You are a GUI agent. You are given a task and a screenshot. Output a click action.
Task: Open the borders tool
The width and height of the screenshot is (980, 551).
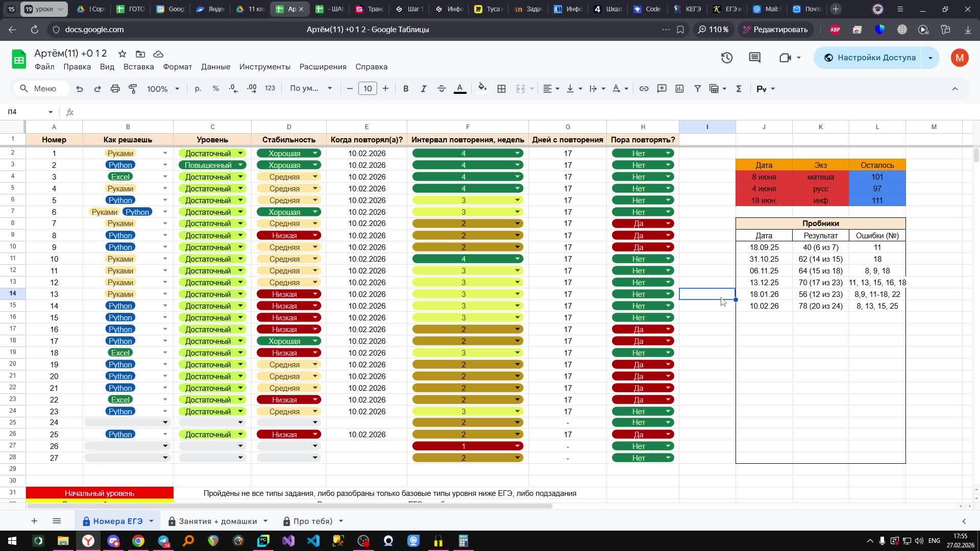click(502, 89)
